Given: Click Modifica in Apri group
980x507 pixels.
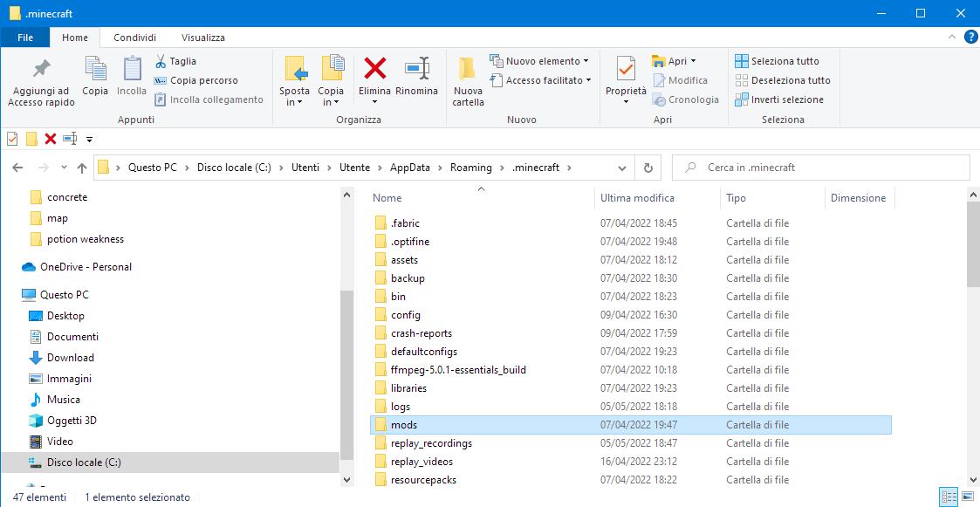Looking at the screenshot, I should (x=680, y=80).
